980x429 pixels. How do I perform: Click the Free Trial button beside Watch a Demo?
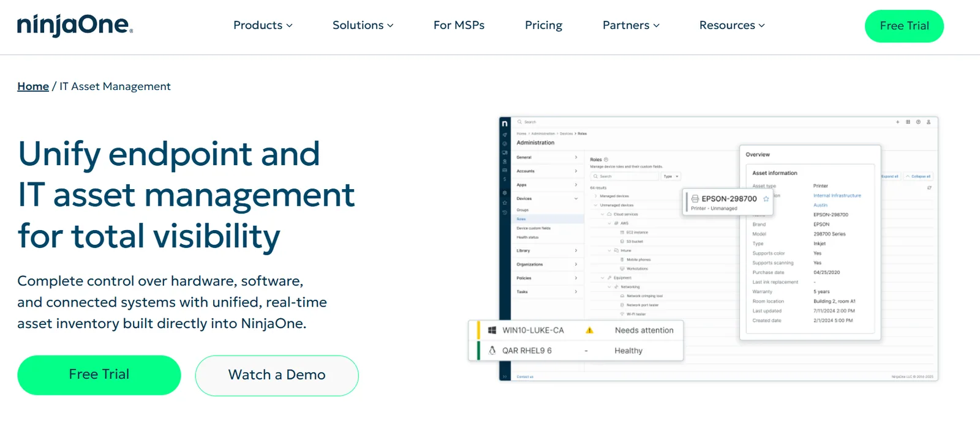pos(99,375)
